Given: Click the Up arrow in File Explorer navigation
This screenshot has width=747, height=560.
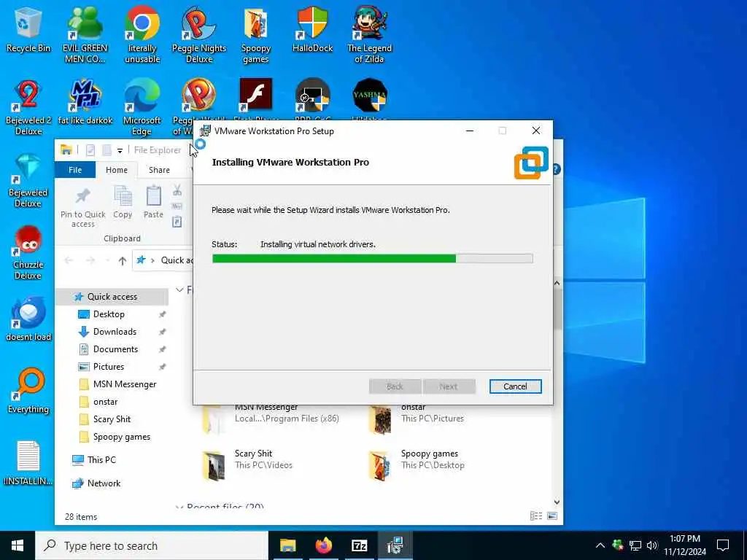Looking at the screenshot, I should click(x=123, y=260).
